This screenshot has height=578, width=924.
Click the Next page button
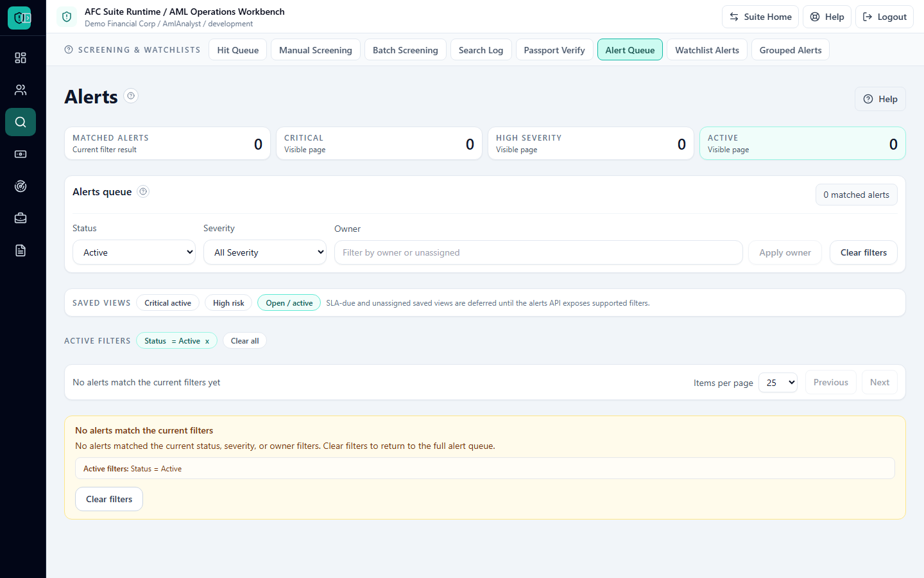point(880,382)
